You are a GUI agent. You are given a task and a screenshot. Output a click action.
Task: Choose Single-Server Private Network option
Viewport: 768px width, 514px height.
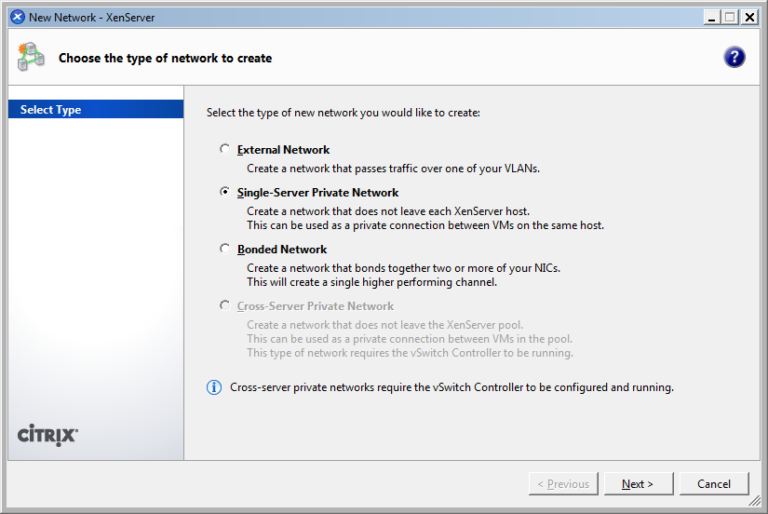pyautogui.click(x=225, y=192)
